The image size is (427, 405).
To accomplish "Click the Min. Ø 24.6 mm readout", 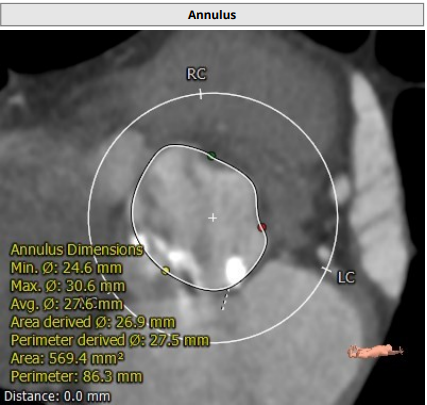I will coord(66,268).
